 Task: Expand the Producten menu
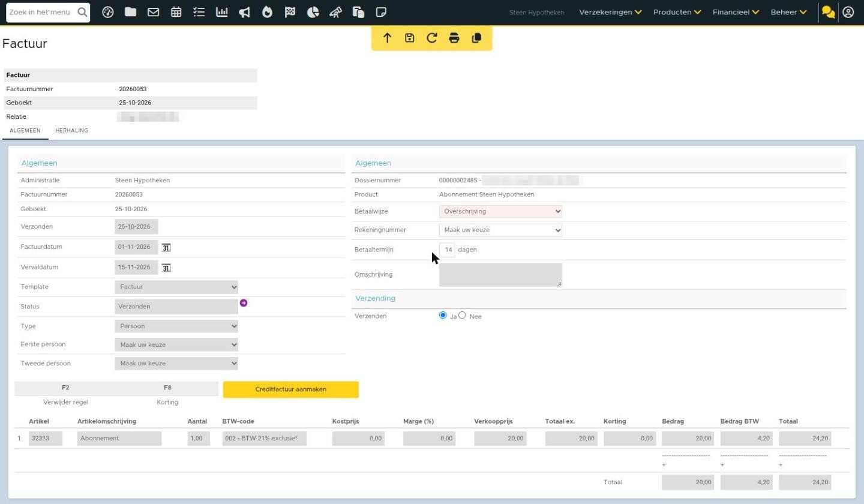[x=677, y=12]
